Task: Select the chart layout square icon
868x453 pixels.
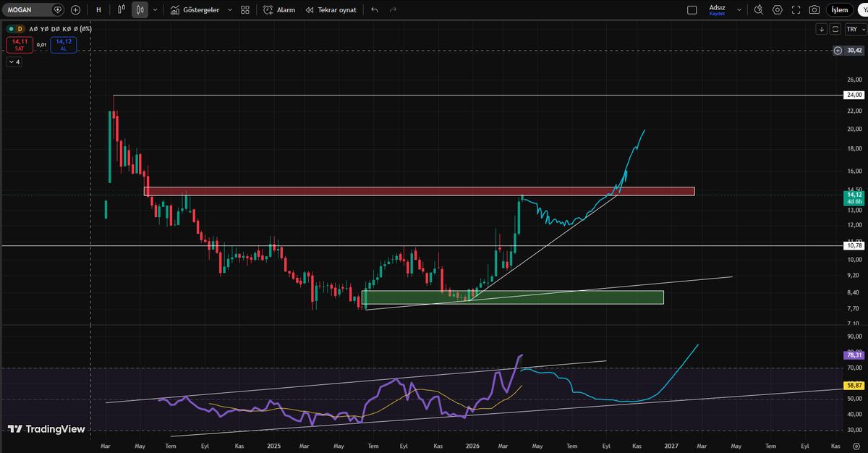Action: coord(692,10)
